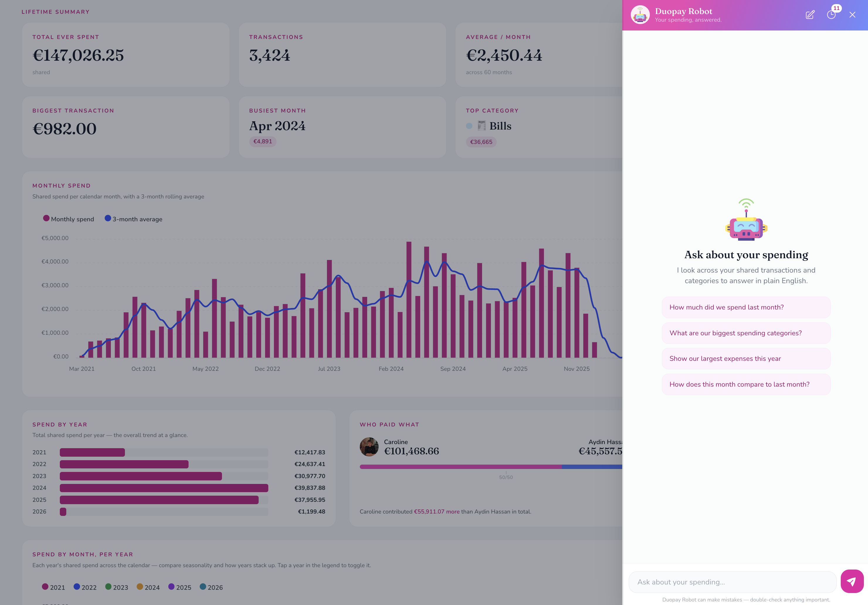The height and width of the screenshot is (605, 868).
Task: Toggle Monthly spend legend series
Action: coord(68,219)
